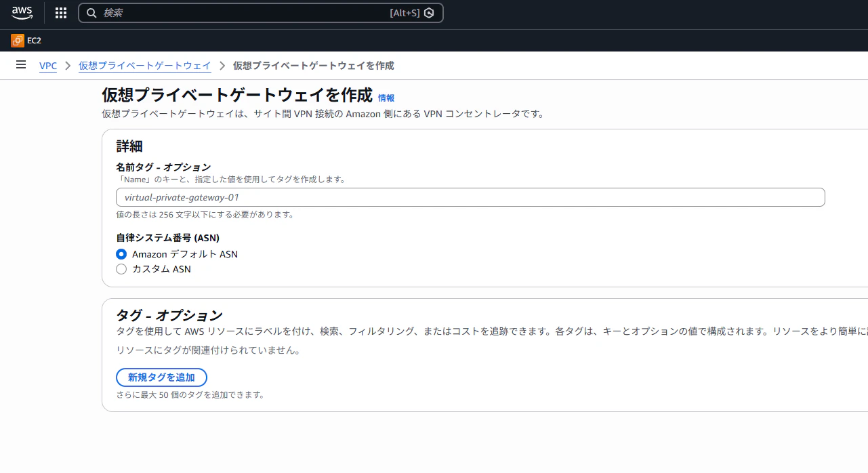Viewport: 868px width, 473px height.
Task: Focus the 検索 search field
Action: click(261, 13)
